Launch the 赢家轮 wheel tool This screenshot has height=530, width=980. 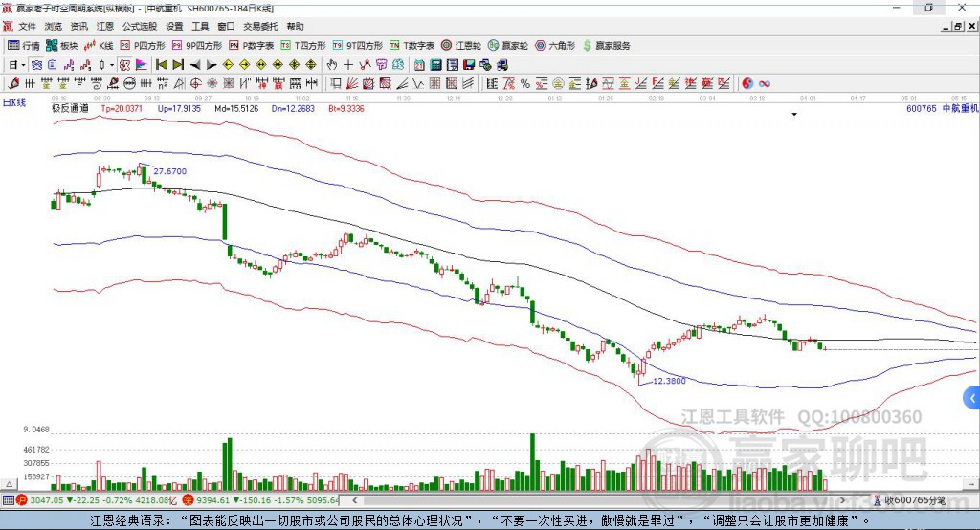pos(508,46)
